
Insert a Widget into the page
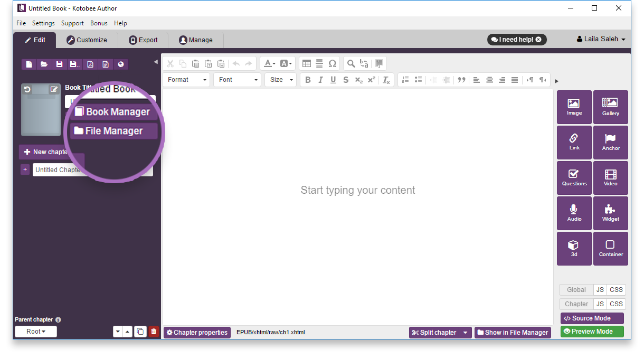[x=610, y=213]
